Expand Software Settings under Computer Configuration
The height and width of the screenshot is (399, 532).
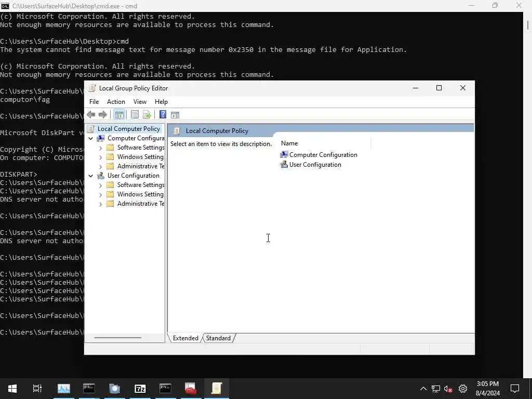(x=100, y=148)
